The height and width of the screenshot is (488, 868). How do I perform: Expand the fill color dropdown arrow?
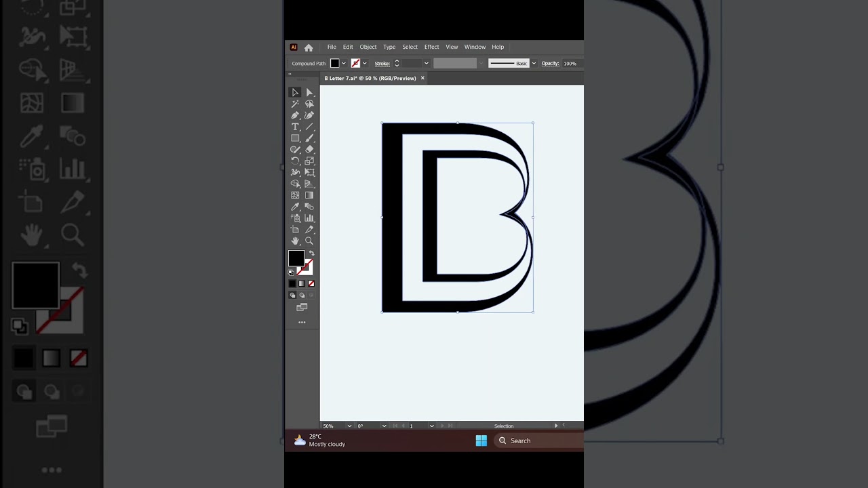coord(344,63)
